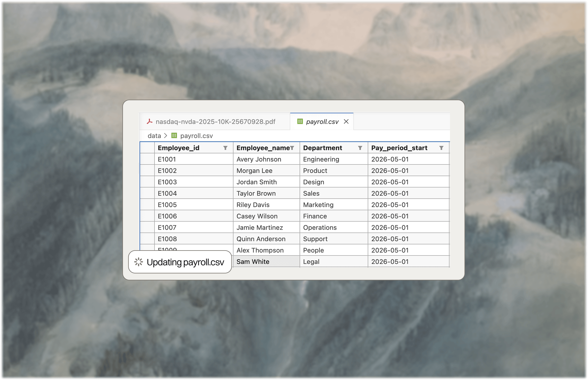Select the Morgan Lee cell
Screen dimensions: 588x380
click(267, 170)
